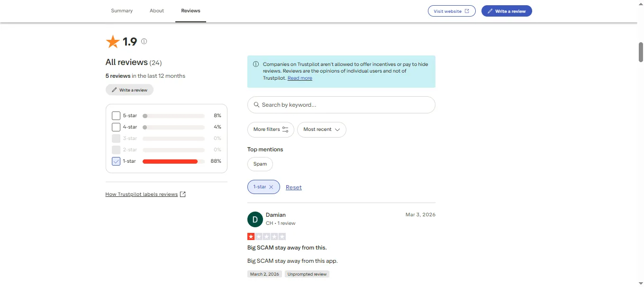Click the Unprompted review label
The width and height of the screenshot is (644, 287).
(307, 274)
